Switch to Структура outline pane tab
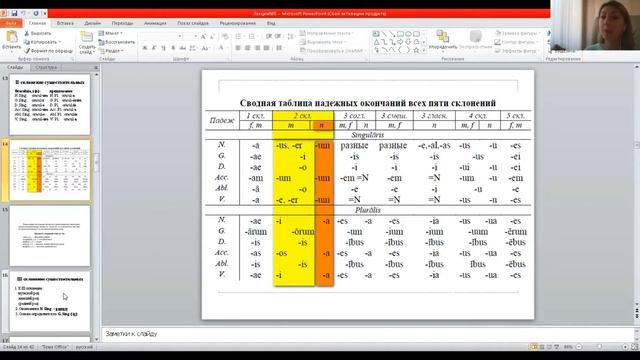 point(46,67)
